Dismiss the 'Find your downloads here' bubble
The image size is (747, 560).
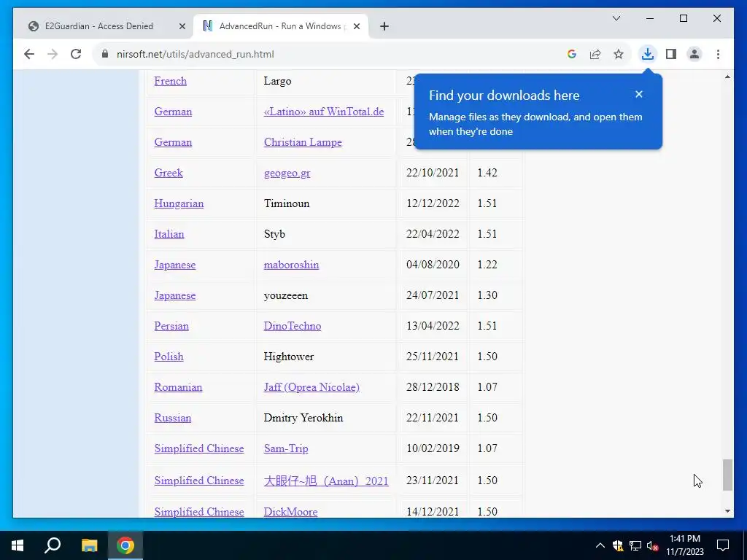(639, 94)
